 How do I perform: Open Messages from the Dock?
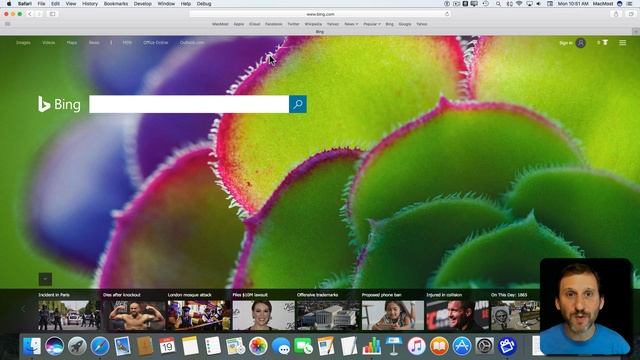[x=281, y=346]
